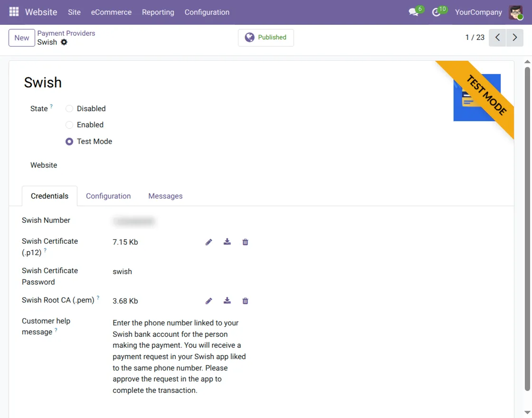The width and height of the screenshot is (532, 418).
Task: Select the Disabled state radio button
Action: tap(69, 109)
